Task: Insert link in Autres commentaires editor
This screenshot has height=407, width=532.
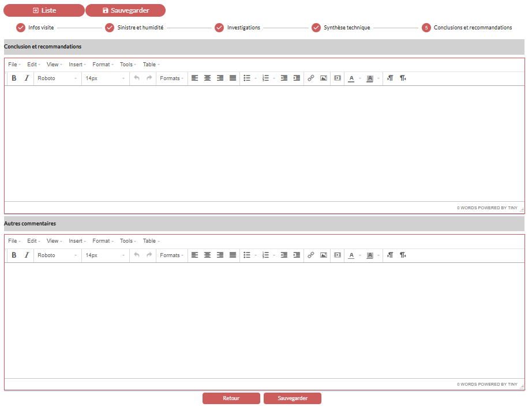Action: pyautogui.click(x=311, y=255)
